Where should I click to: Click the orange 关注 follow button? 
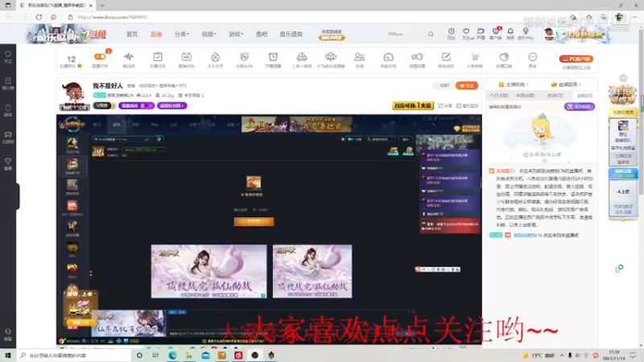467,86
